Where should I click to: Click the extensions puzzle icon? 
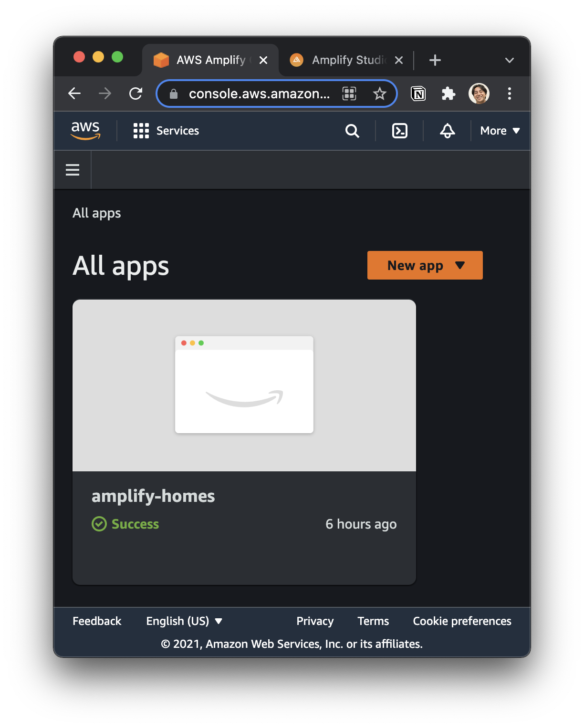tap(448, 94)
